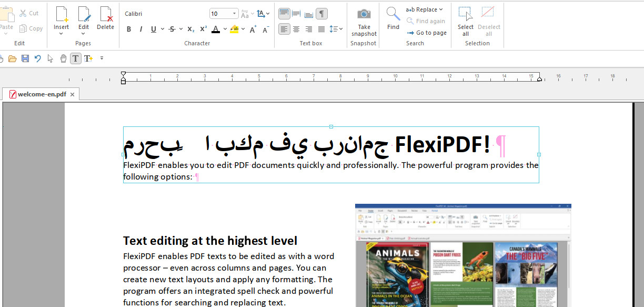Increase font size with grow font icon

click(253, 29)
